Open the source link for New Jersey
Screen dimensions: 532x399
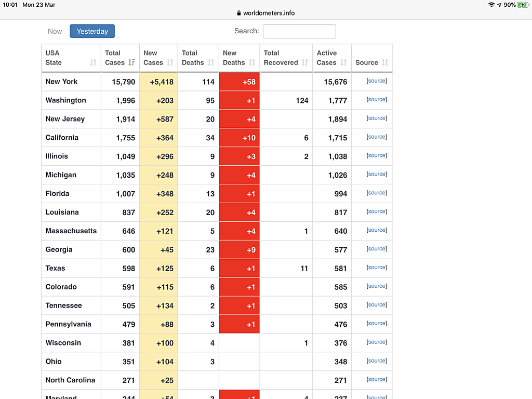coord(377,118)
